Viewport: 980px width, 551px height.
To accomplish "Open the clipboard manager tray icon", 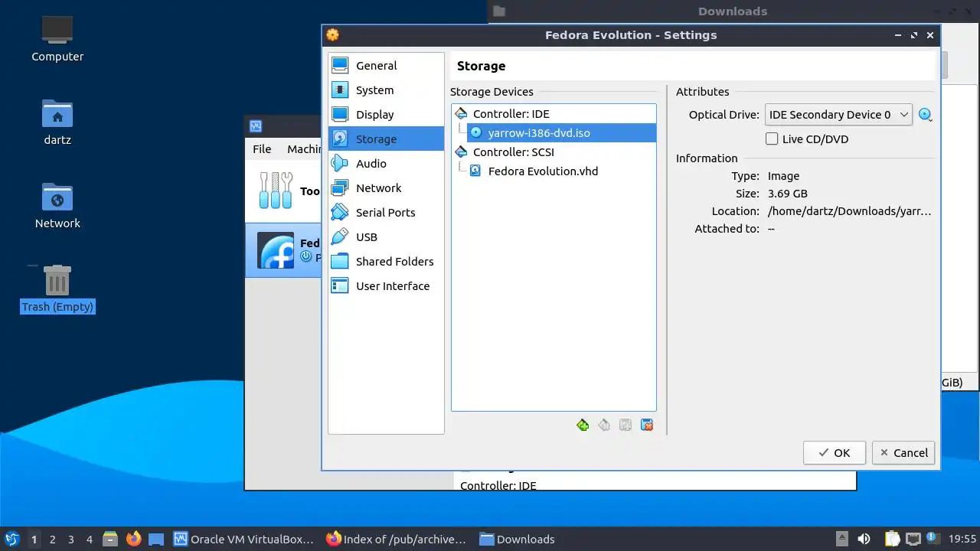I will pos(892,540).
